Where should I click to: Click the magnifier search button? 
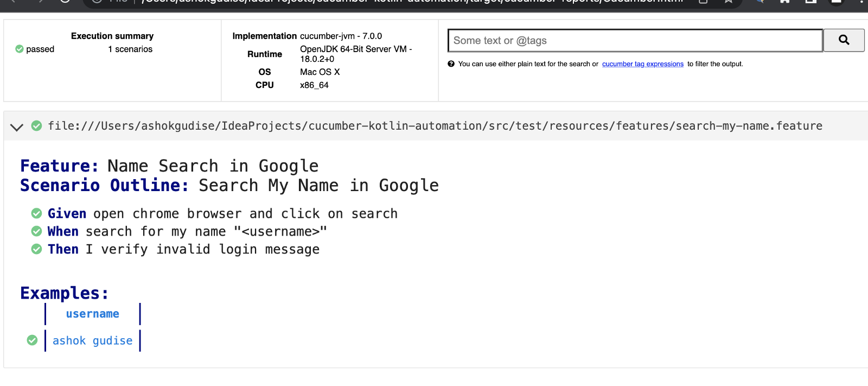coord(844,40)
